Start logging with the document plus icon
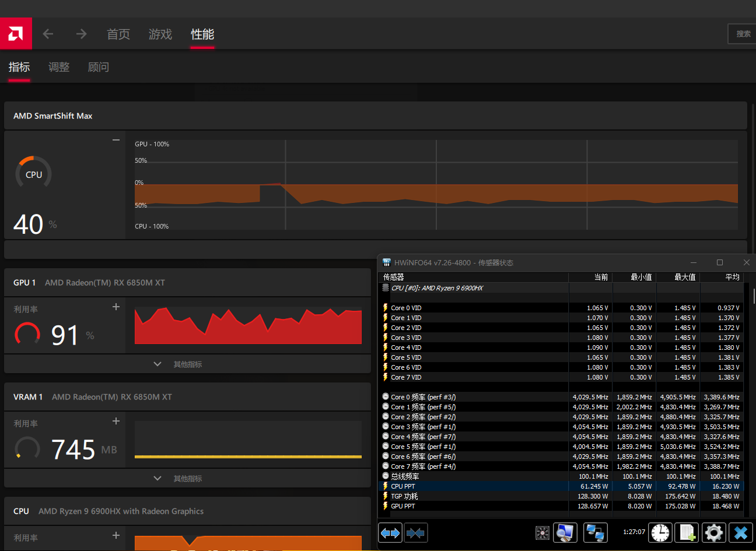 pos(687,532)
